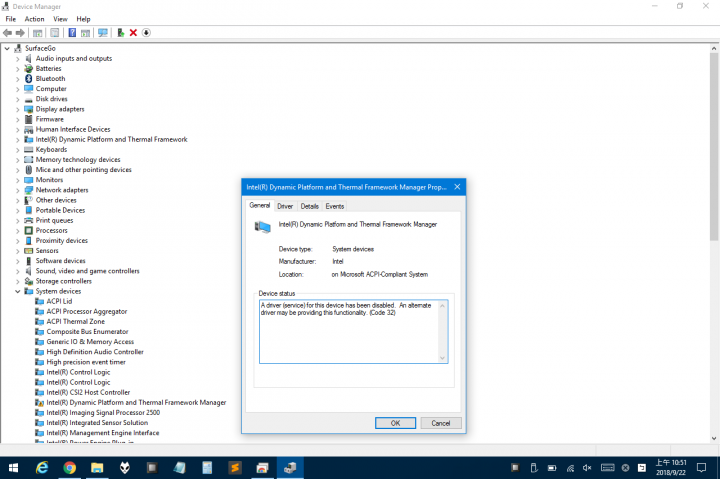Open the Properties toolbar icon
Viewport: 720px width, 479px height.
(55, 33)
